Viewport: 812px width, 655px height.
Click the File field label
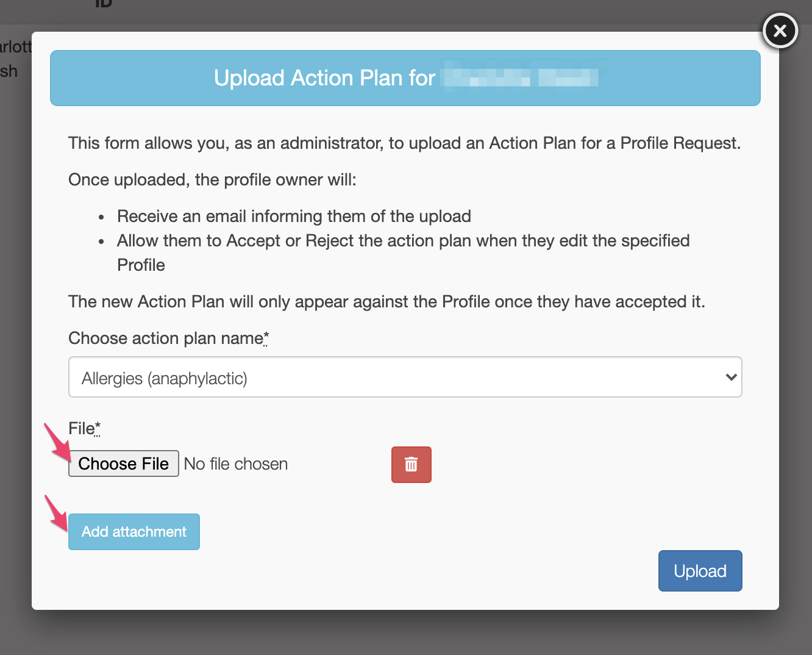[x=81, y=429]
